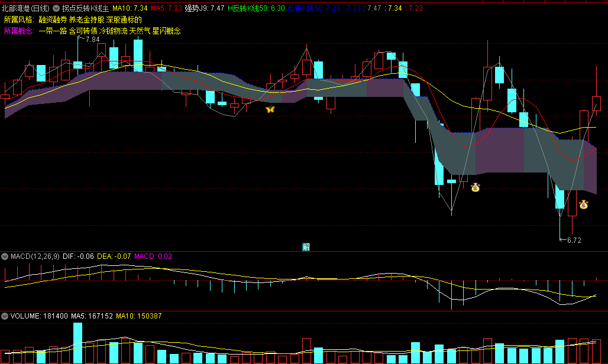Click the 所属风格 label

click(18, 19)
